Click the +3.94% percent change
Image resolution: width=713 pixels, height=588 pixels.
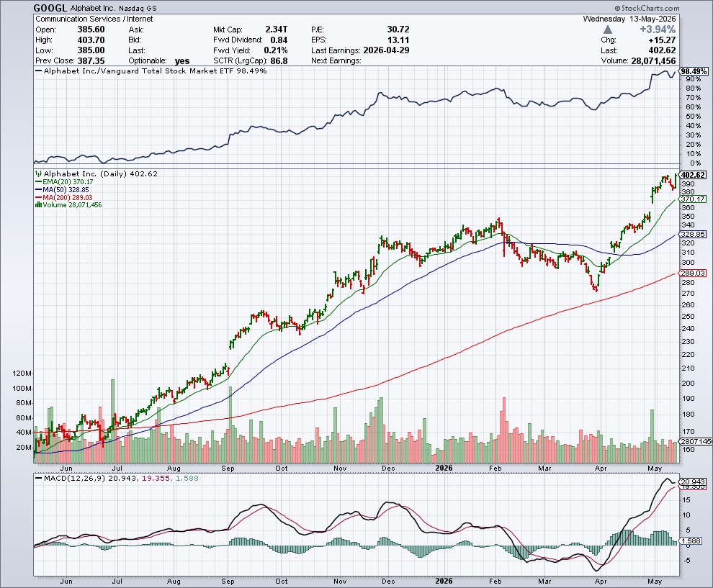click(x=658, y=30)
